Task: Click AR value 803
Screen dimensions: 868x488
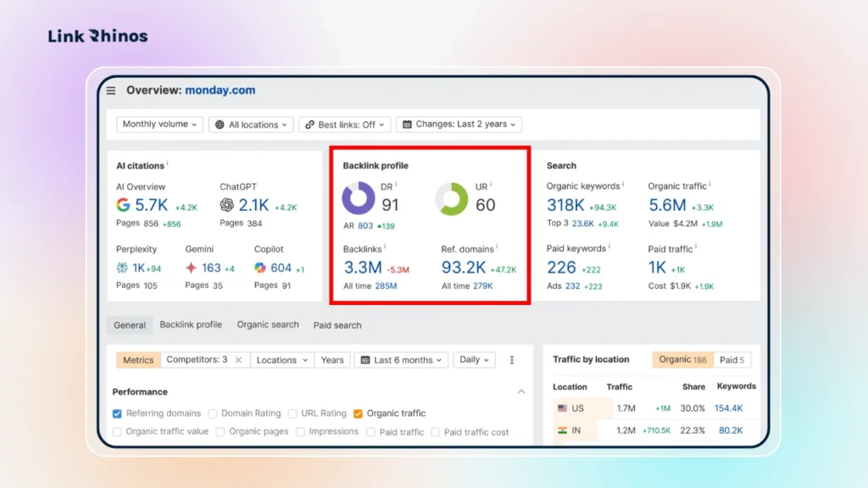Action: pos(365,225)
